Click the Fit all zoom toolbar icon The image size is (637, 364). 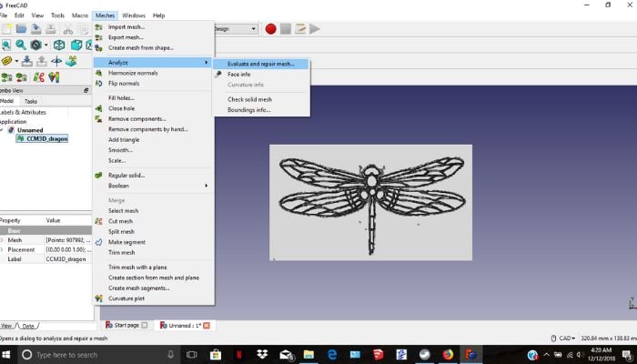coord(6,45)
